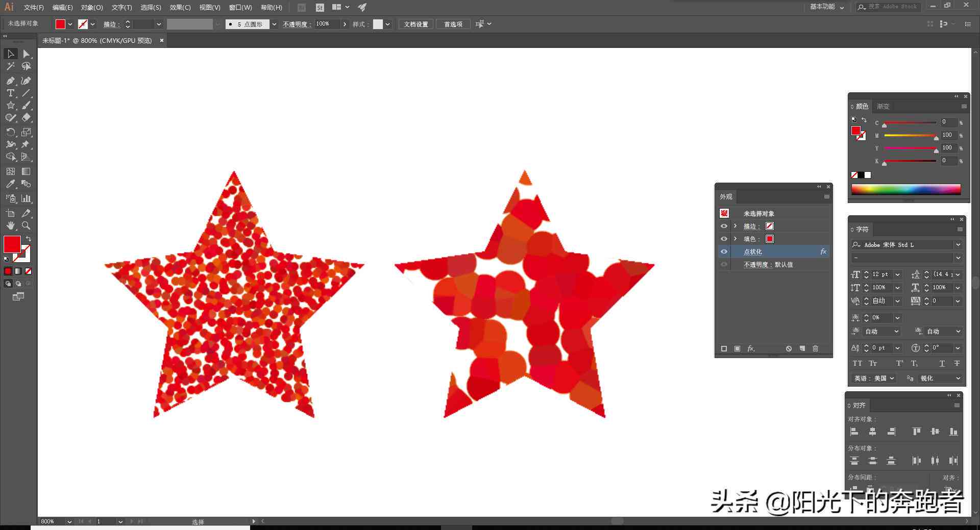Viewport: 980px width, 530px height.
Task: Click the red fill swatch in toolbox
Action: coord(12,244)
